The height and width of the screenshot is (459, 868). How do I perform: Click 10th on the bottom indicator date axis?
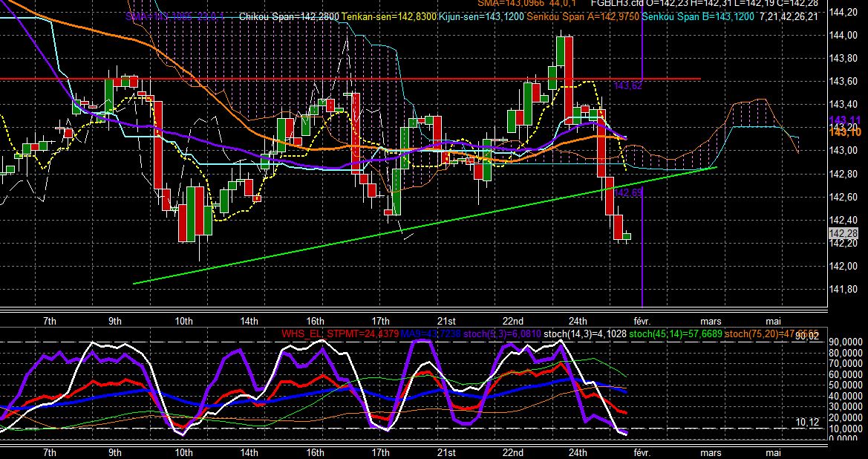point(183,453)
